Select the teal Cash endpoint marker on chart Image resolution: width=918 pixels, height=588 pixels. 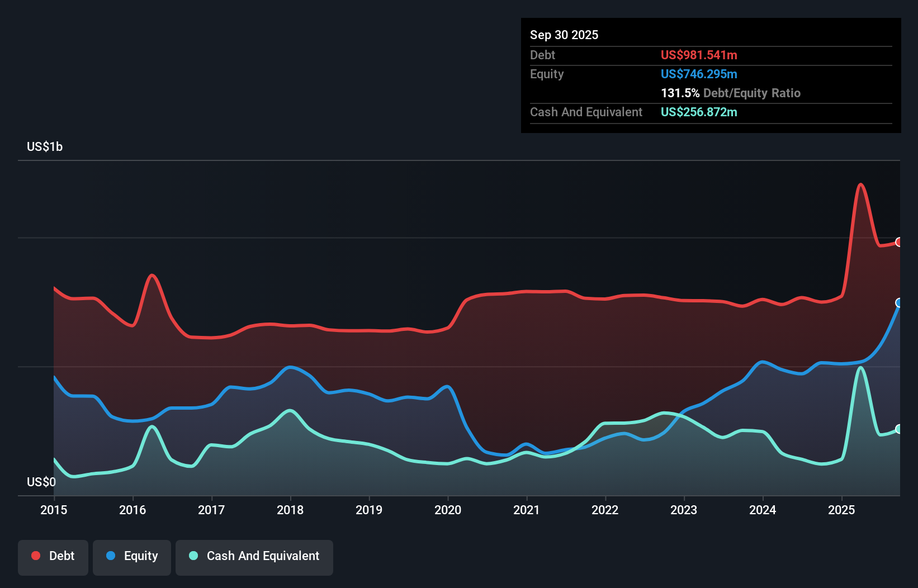(x=899, y=429)
